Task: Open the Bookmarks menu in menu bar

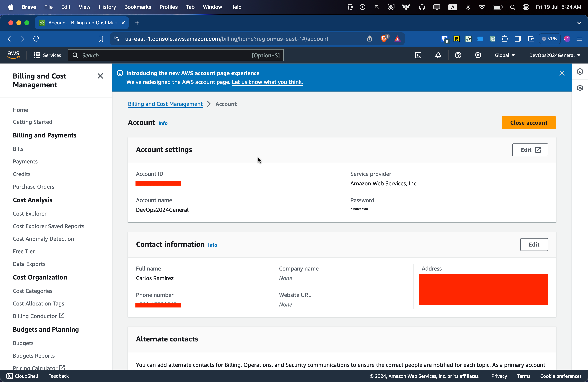Action: tap(138, 7)
